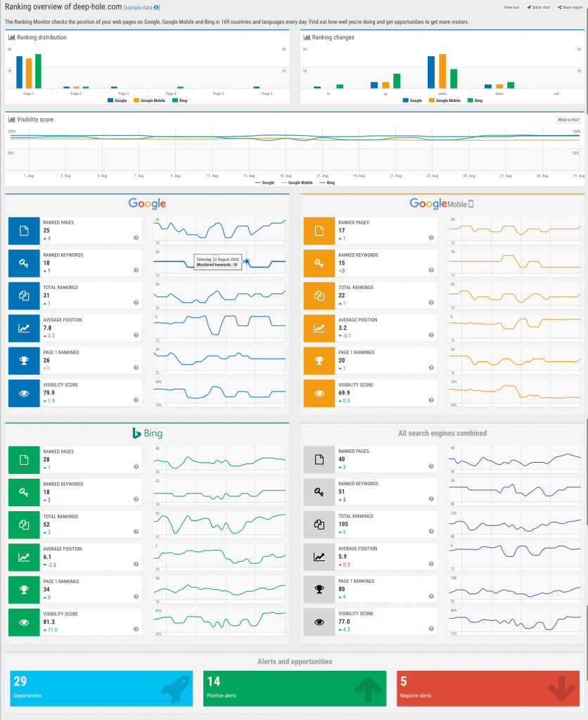Toggle Google series in Ranking distribution legend
Screen dimensions: 588x720
[x=117, y=100]
